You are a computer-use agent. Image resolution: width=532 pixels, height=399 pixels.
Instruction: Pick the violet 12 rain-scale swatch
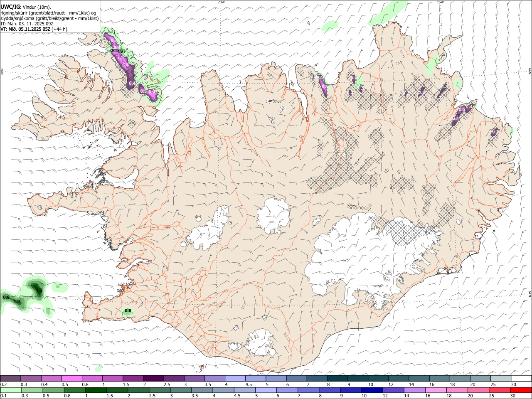[393, 390]
